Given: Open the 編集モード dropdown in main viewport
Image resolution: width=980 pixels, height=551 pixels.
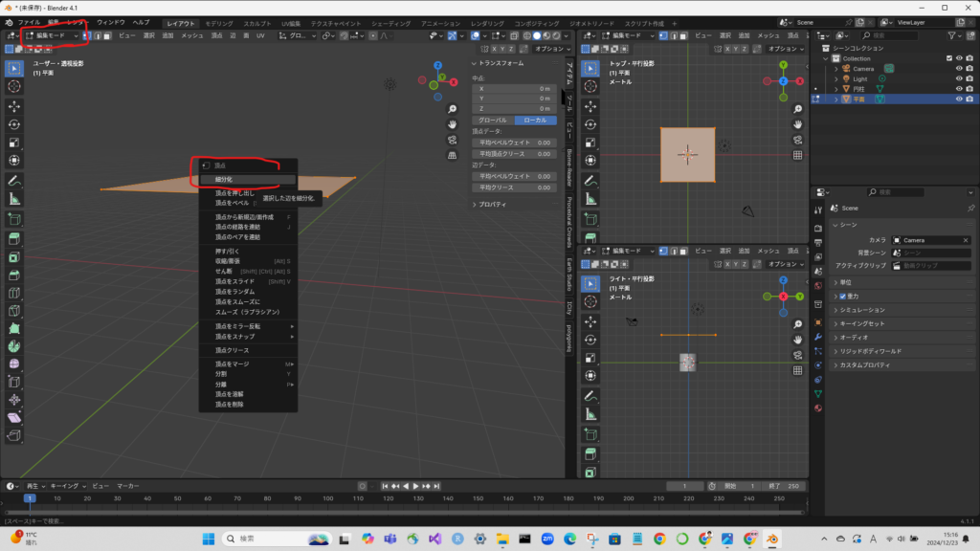Looking at the screenshot, I should 53,35.
